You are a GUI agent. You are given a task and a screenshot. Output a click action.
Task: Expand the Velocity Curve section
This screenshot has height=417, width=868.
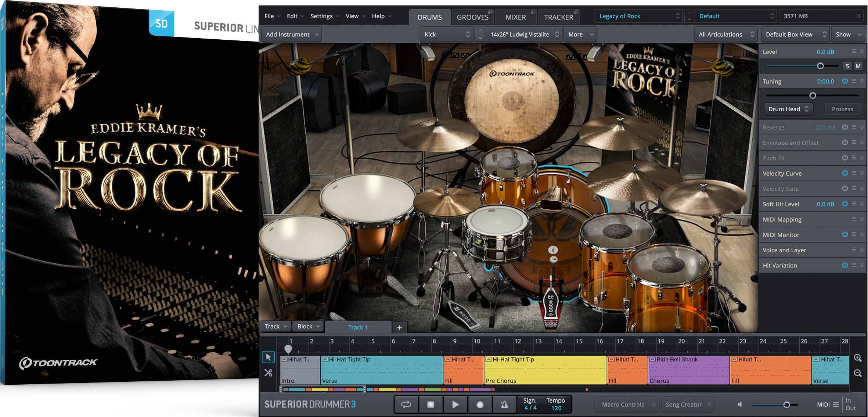pyautogui.click(x=862, y=173)
